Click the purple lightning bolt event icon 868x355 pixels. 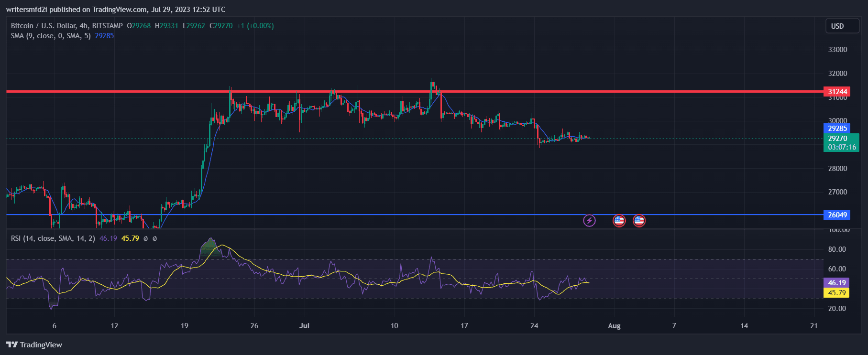[x=589, y=220]
